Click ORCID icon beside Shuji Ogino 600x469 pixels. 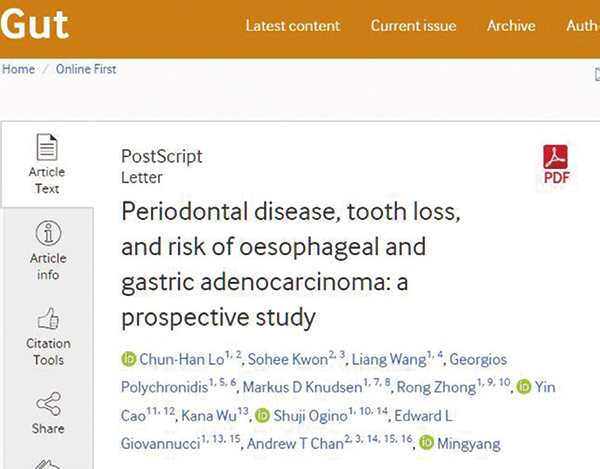(262, 415)
